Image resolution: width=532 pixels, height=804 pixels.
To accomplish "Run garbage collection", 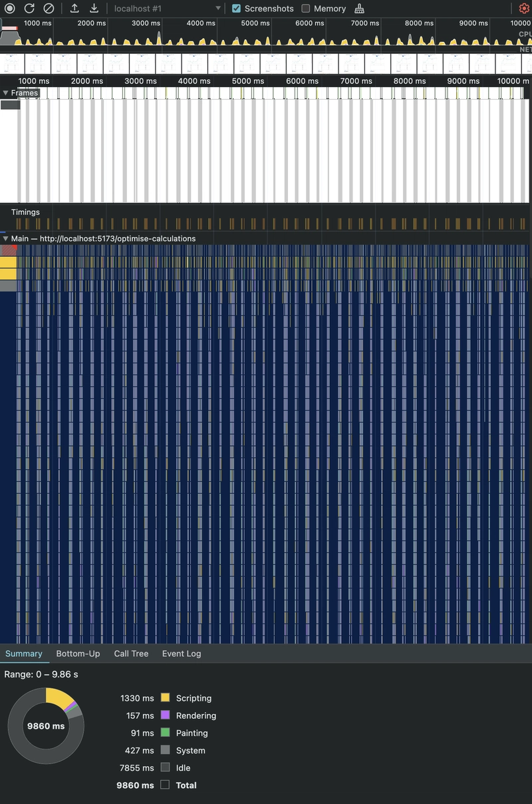I will [x=358, y=9].
